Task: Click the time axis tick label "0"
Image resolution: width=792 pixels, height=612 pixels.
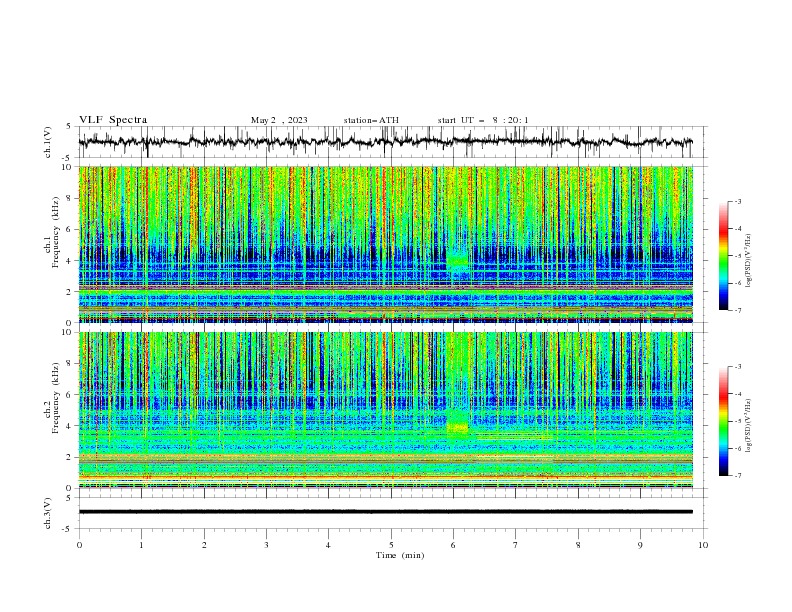Action: tap(79, 545)
